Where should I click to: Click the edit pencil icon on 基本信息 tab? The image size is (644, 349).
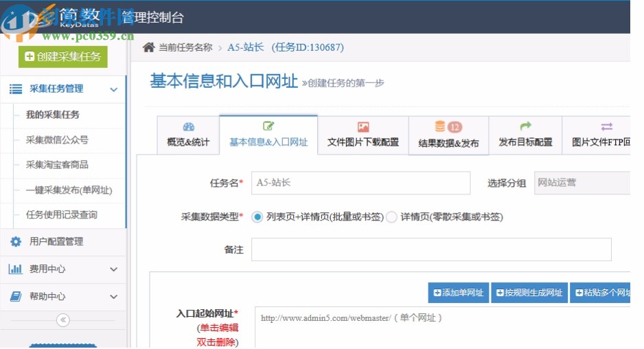(268, 126)
